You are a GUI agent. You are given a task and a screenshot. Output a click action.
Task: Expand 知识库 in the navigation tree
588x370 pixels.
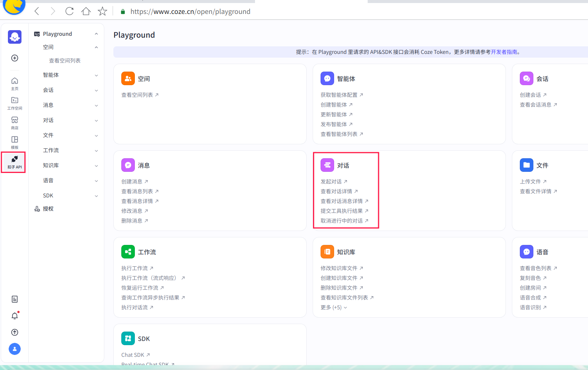click(96, 166)
